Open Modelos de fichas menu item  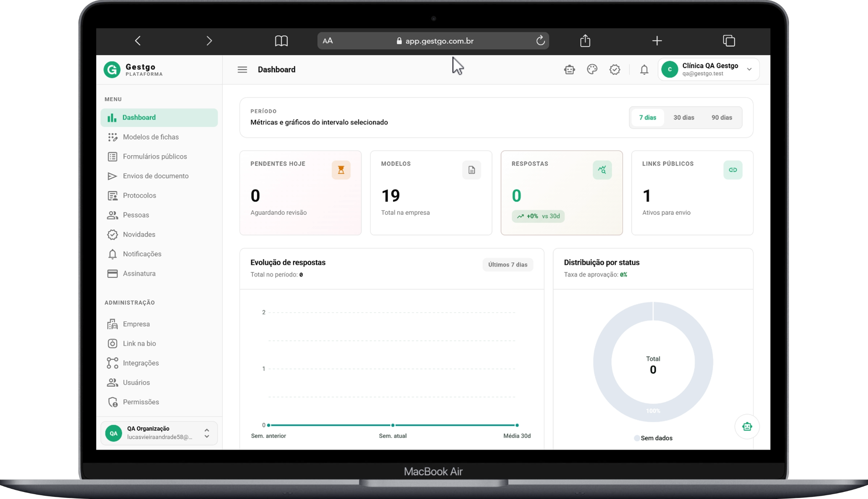tap(159, 137)
